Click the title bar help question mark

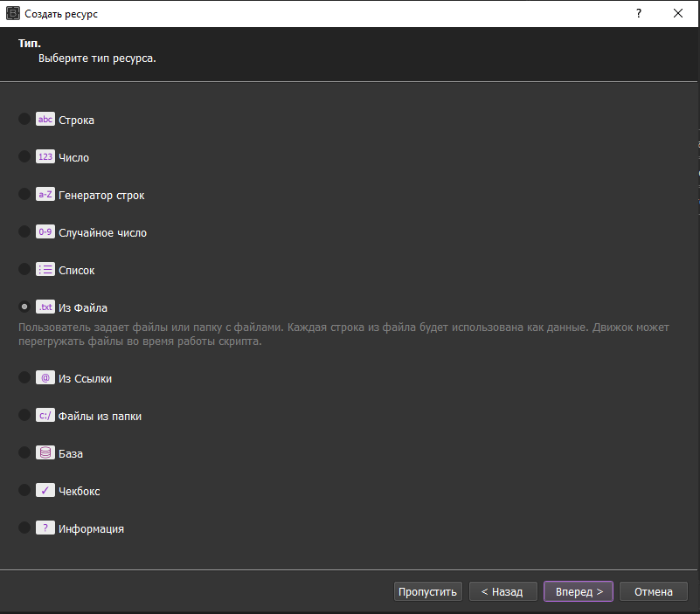pos(638,13)
